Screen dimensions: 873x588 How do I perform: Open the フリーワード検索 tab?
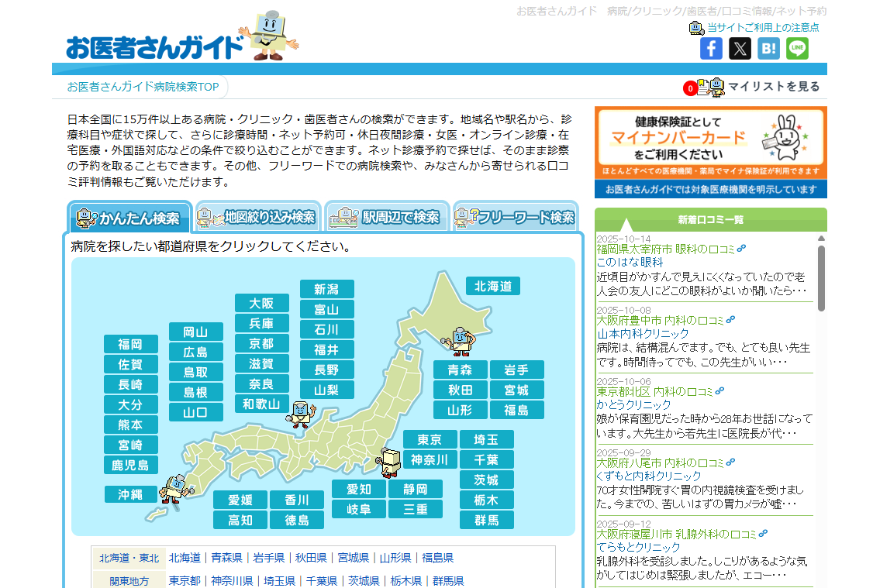(516, 218)
